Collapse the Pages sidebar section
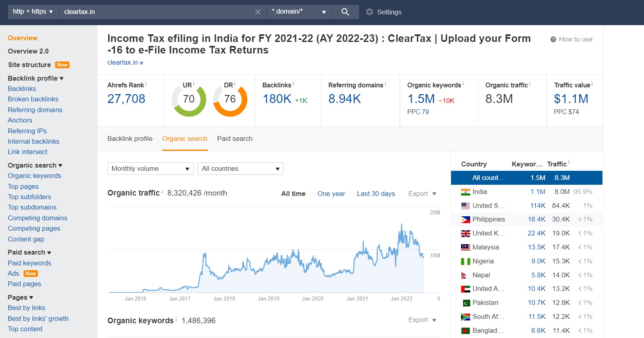The width and height of the screenshot is (644, 338). pyautogui.click(x=20, y=297)
